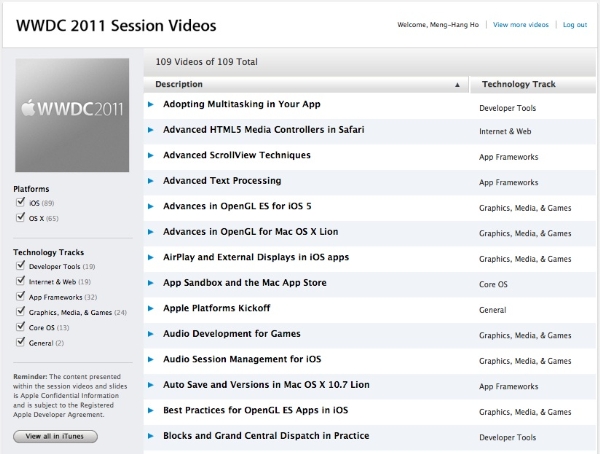Expand Advances in OpenGL for Mac OS X Lion

[151, 232]
